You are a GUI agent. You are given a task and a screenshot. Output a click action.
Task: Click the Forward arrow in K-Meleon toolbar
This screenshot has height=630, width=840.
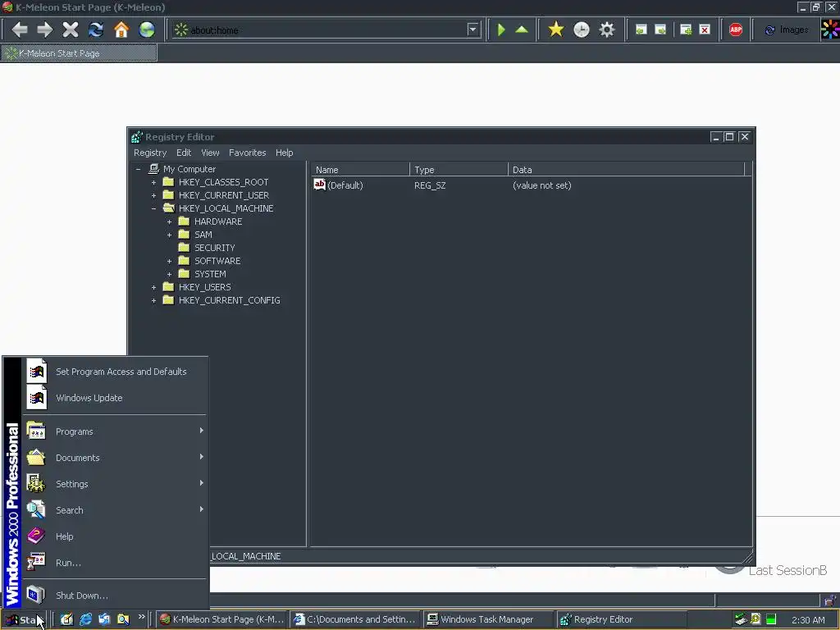[45, 30]
